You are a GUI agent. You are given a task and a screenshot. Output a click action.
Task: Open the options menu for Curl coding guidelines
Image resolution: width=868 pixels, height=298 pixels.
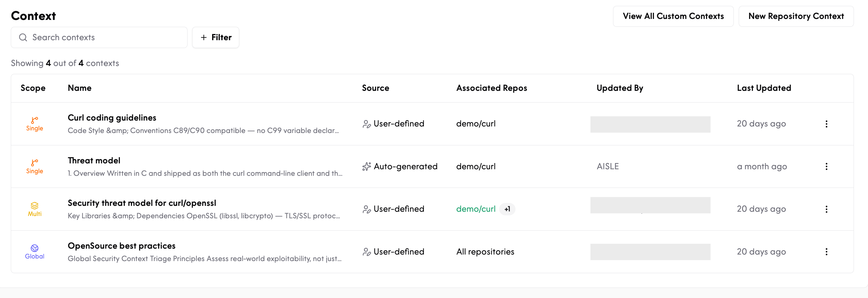[x=826, y=124]
